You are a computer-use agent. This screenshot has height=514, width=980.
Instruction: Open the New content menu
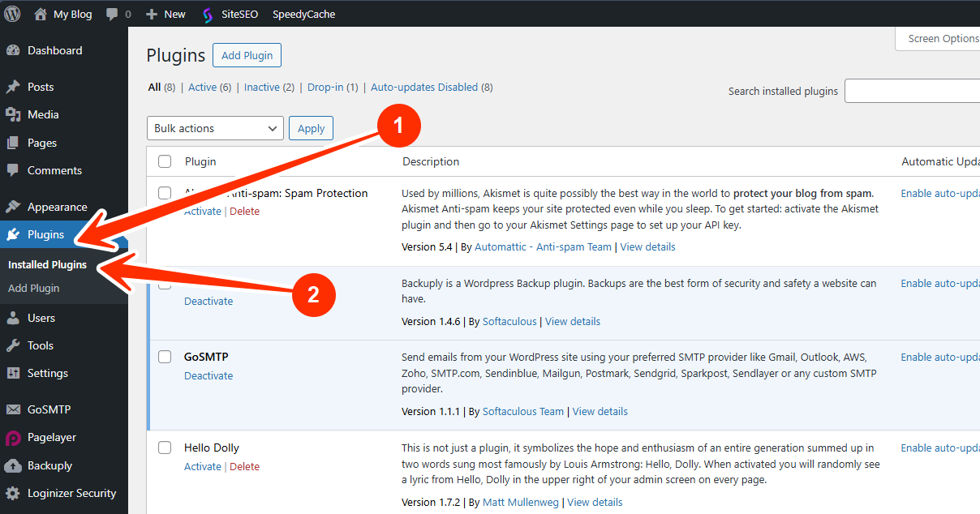165,15
